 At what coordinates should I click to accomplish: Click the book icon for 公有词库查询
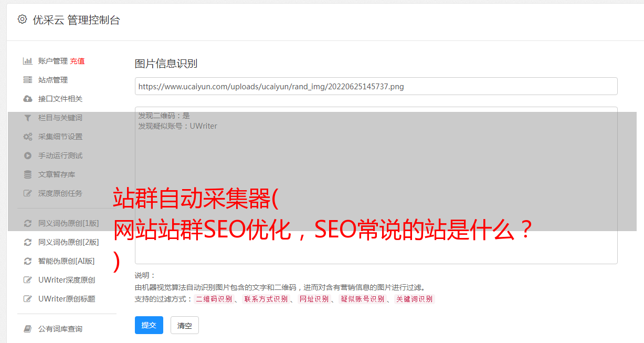coord(28,329)
